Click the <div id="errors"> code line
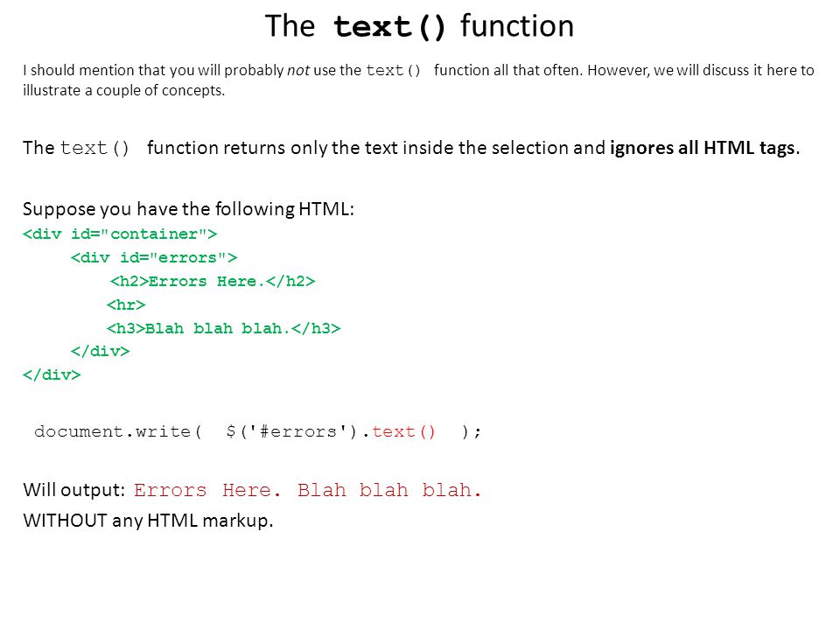The image size is (840, 630). tap(154, 257)
